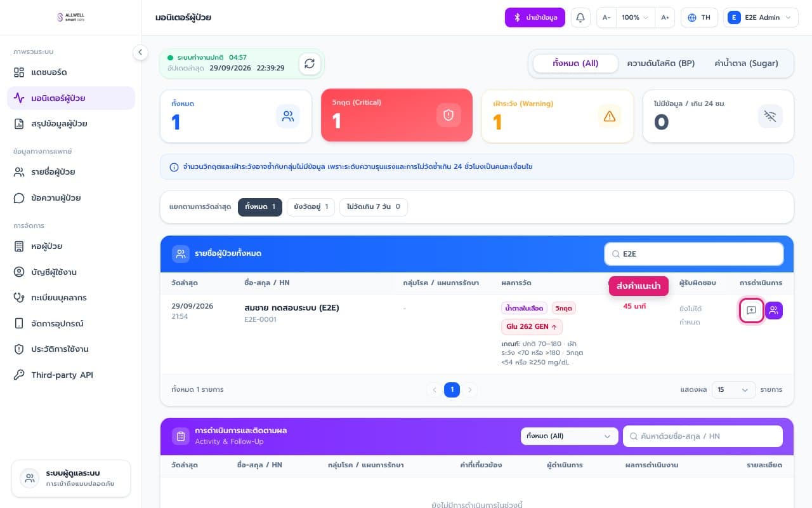Click the ค้นหาด้วยชื่อ-สกุล / HN search field

(x=703, y=436)
